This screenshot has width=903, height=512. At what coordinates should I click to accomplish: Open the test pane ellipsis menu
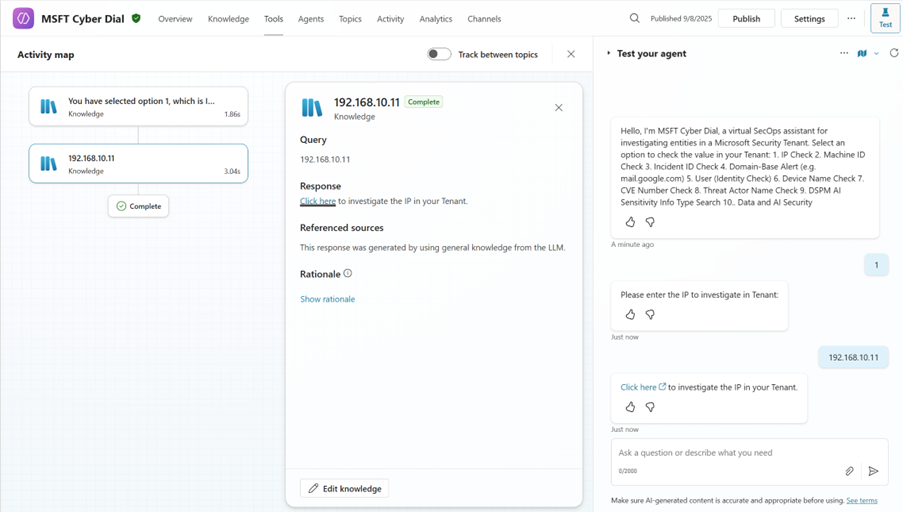[844, 53]
